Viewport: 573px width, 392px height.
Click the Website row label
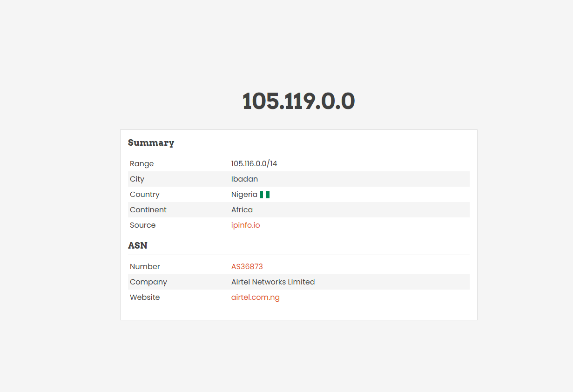(145, 297)
